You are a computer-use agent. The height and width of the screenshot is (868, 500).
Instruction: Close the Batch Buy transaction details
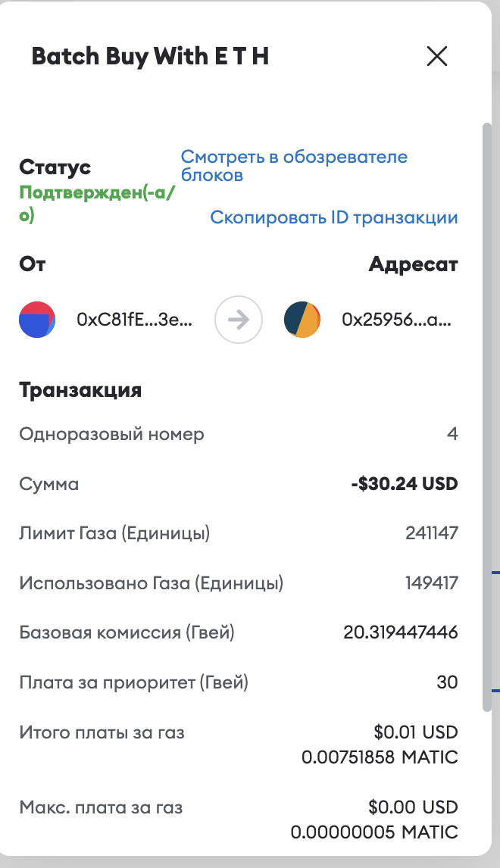(x=437, y=56)
